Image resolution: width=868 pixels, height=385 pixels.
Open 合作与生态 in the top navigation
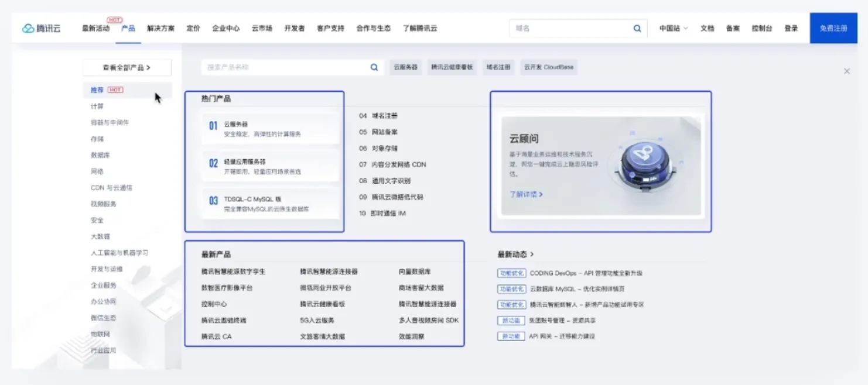pyautogui.click(x=373, y=28)
